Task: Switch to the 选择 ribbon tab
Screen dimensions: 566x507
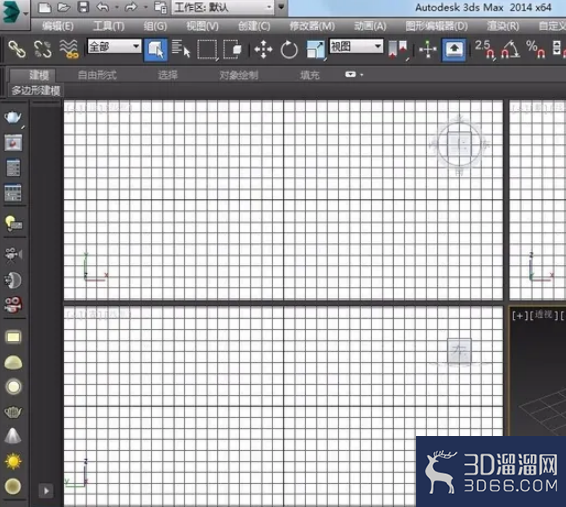Action: click(168, 75)
